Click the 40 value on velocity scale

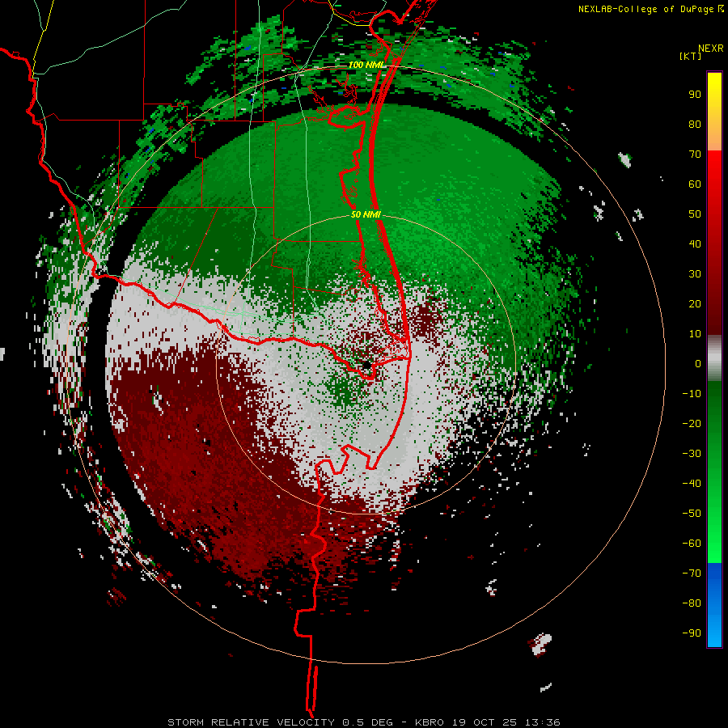[695, 243]
